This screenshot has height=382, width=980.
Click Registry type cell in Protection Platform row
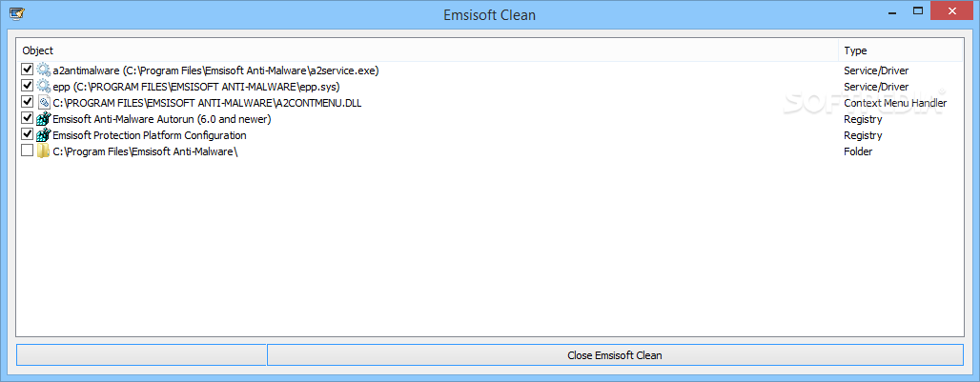[x=863, y=135]
